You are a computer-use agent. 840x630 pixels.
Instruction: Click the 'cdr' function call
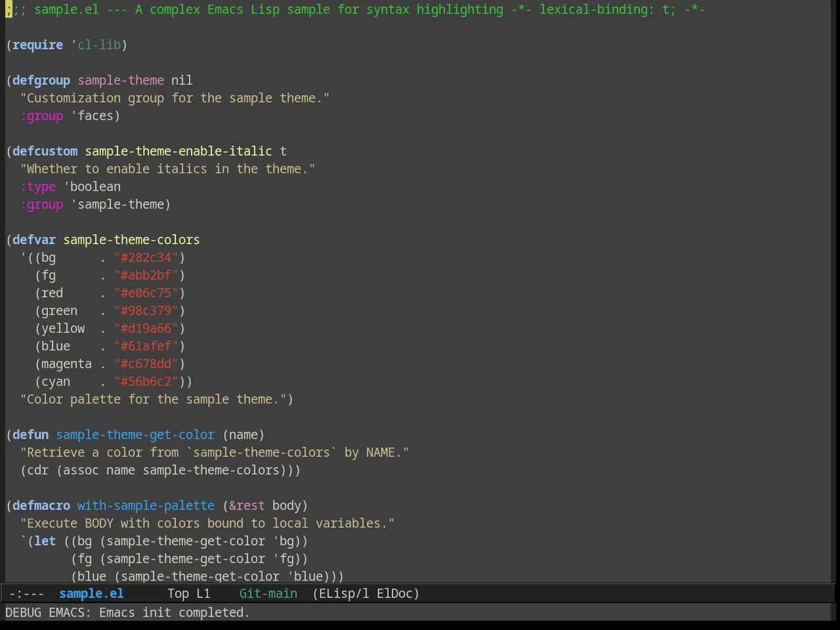tap(38, 470)
